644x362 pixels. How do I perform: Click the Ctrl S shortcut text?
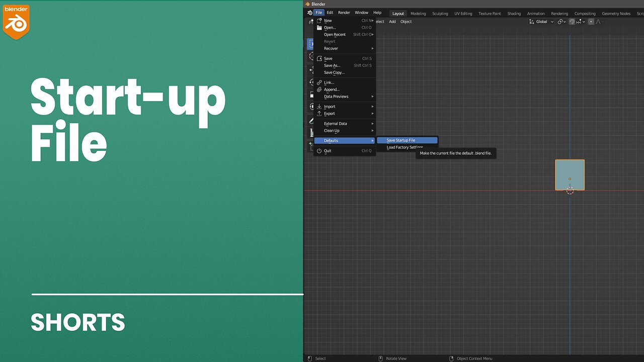point(367,58)
